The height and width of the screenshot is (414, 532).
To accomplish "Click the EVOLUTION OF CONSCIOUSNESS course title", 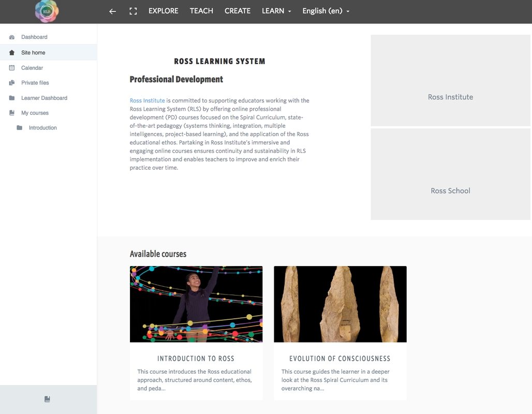I will [x=340, y=359].
